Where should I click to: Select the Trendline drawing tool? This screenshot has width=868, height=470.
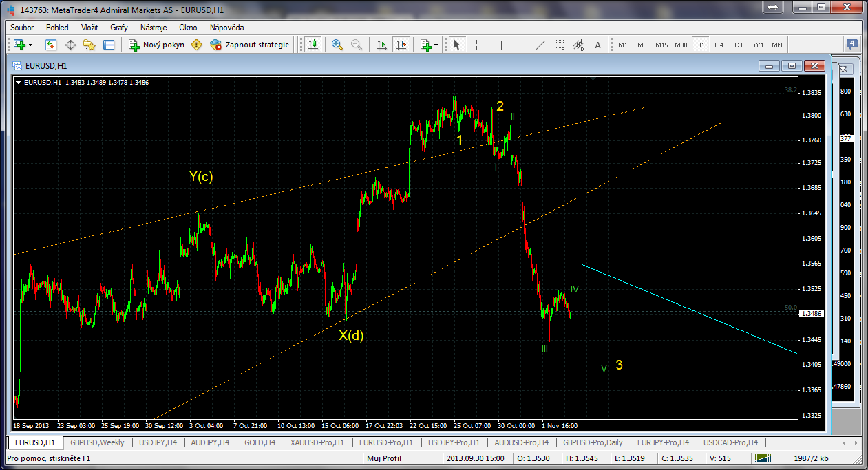(540, 45)
